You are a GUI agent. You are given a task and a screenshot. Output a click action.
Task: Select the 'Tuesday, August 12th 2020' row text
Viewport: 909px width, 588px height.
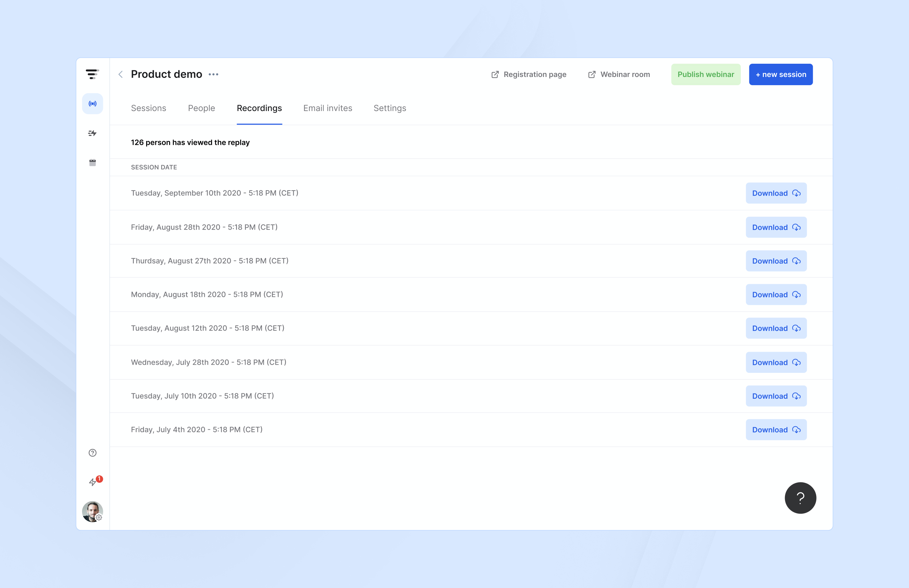click(208, 328)
